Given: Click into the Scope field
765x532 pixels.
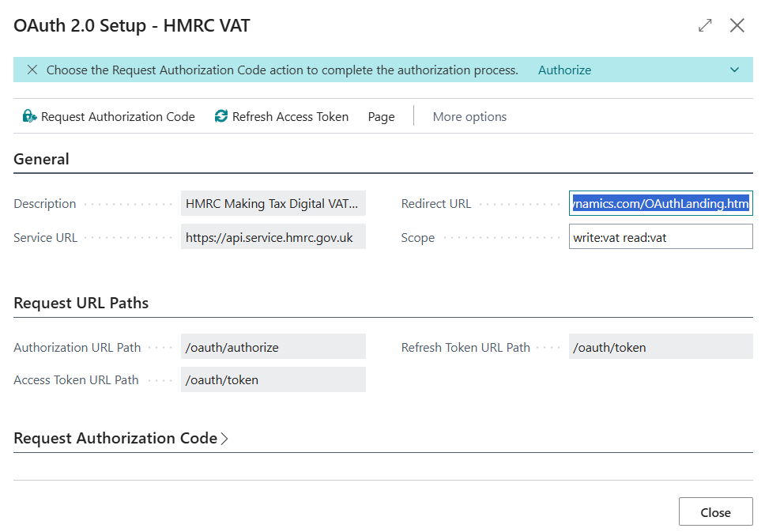Looking at the screenshot, I should point(661,237).
